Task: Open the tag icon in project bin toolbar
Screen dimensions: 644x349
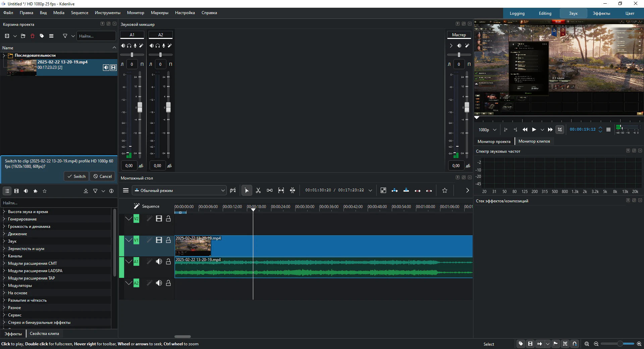Action: tap(42, 36)
